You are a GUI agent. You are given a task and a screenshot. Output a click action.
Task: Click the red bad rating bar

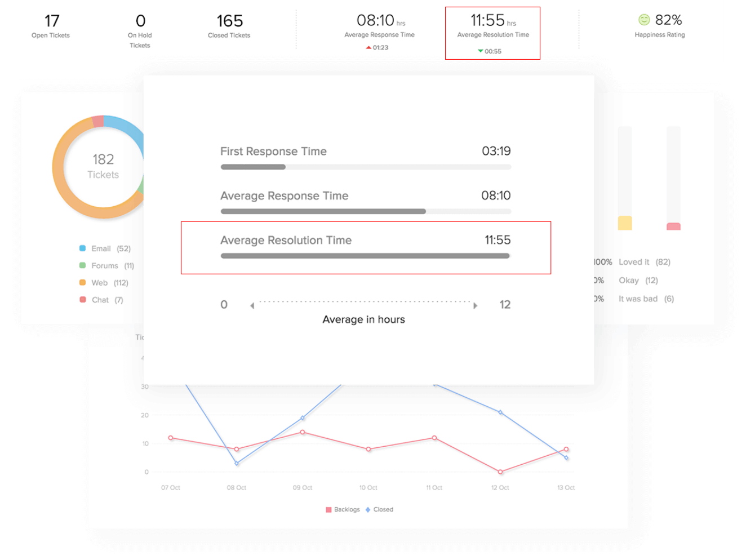673,226
